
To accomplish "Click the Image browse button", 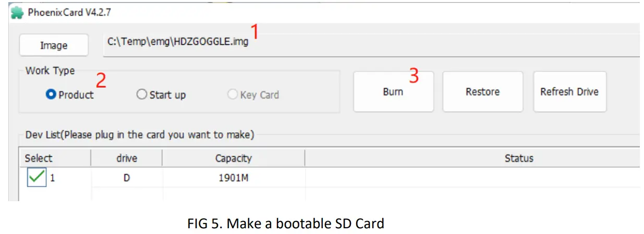I will click(54, 45).
